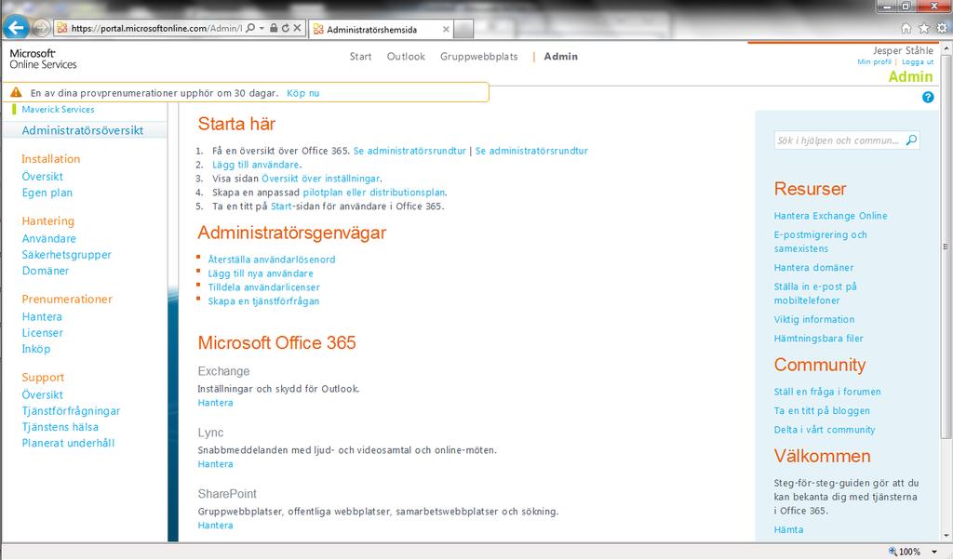Open Tjänstförfrågningar in the sidebar

[x=71, y=411]
